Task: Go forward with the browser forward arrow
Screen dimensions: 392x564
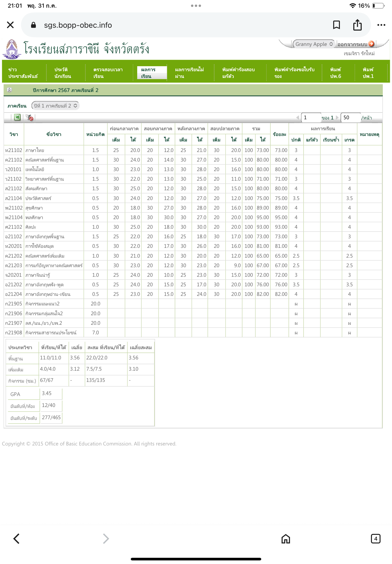Action: click(x=106, y=539)
